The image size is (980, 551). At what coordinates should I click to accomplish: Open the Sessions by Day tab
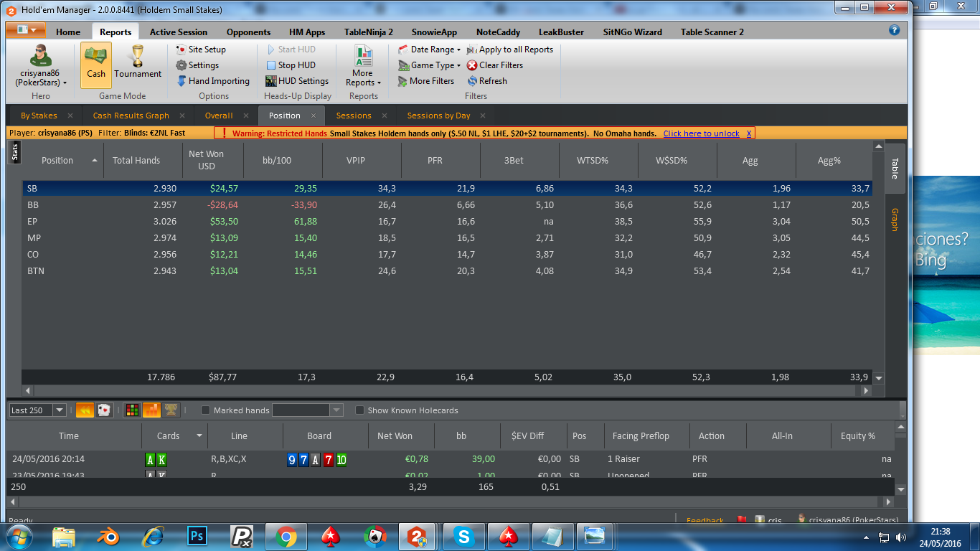[x=439, y=116]
